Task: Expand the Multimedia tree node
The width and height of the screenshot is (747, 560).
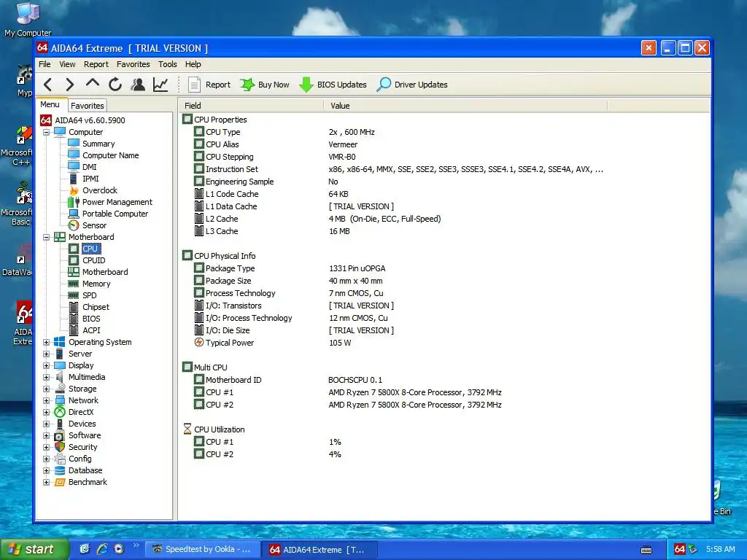Action: point(46,377)
